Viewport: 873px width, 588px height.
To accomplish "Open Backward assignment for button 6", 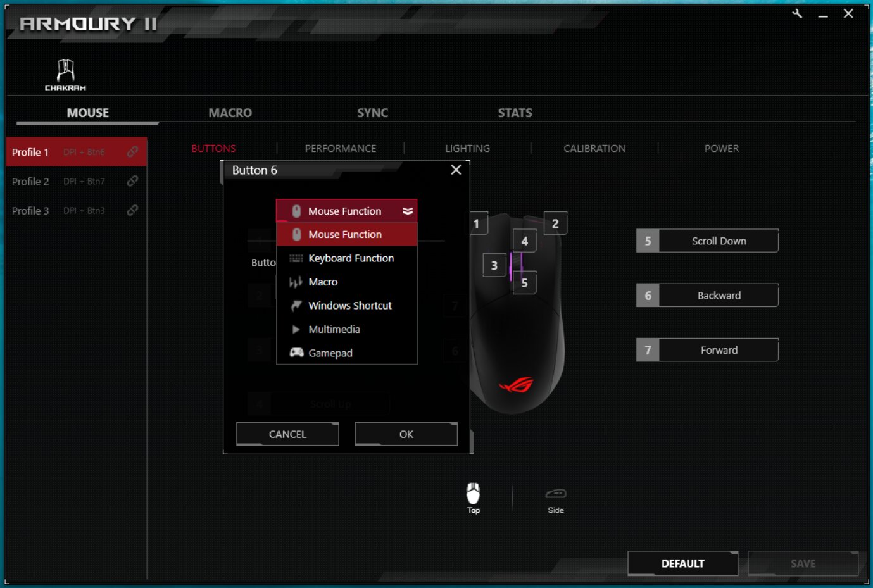I will coord(719,296).
